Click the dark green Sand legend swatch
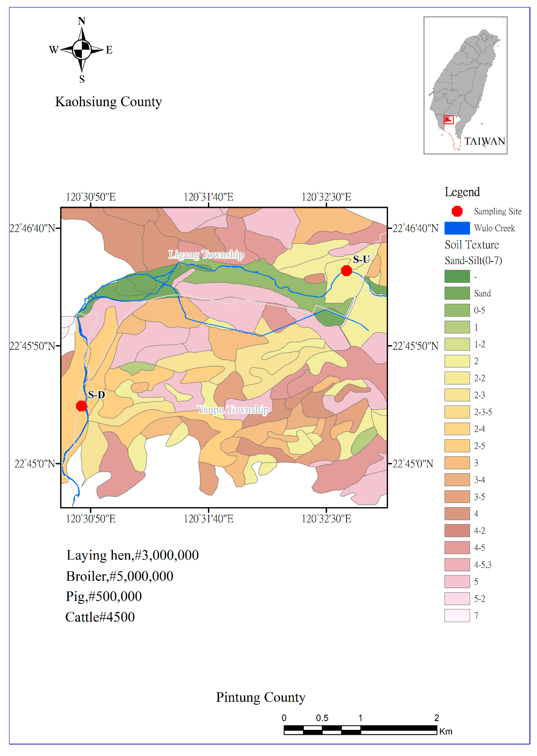The width and height of the screenshot is (537, 756). (x=457, y=293)
